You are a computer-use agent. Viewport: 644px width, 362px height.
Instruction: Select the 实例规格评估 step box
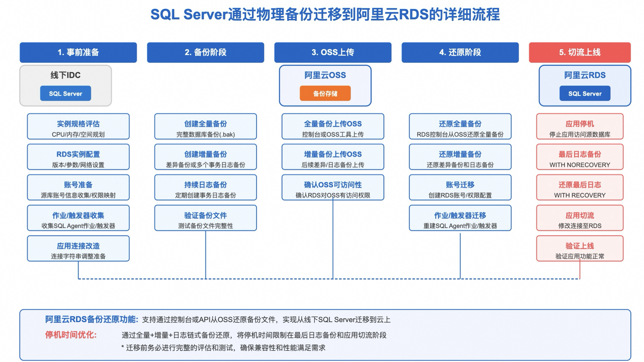(x=78, y=126)
